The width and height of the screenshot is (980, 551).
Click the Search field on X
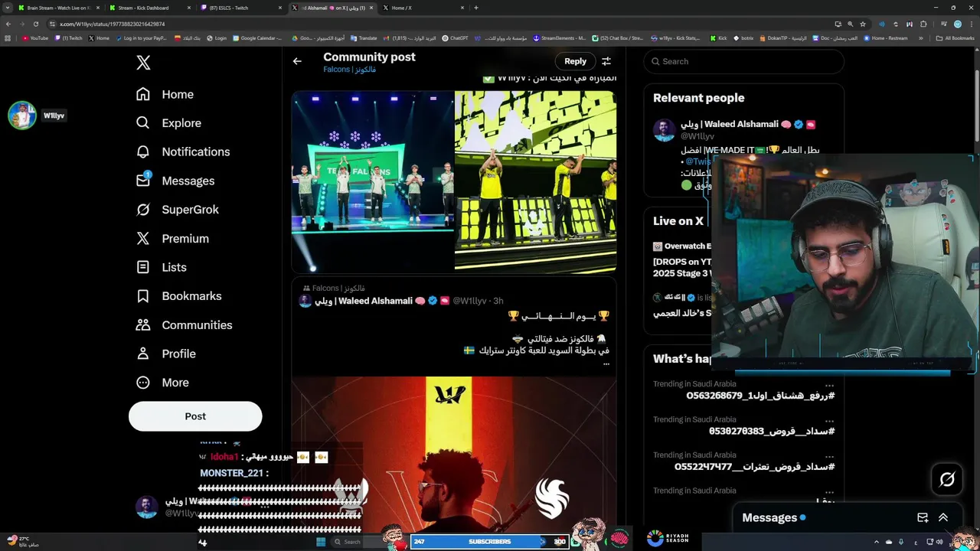[x=743, y=61]
